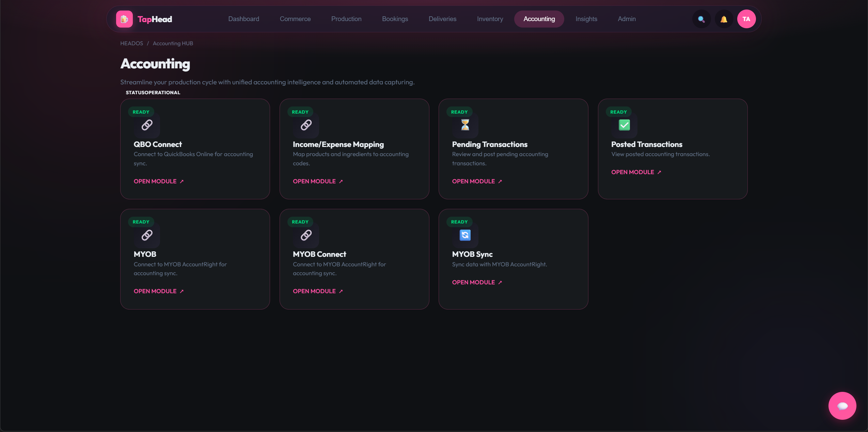This screenshot has height=432, width=868.
Task: Click the MYOB Sync refresh icon
Action: coord(465,235)
